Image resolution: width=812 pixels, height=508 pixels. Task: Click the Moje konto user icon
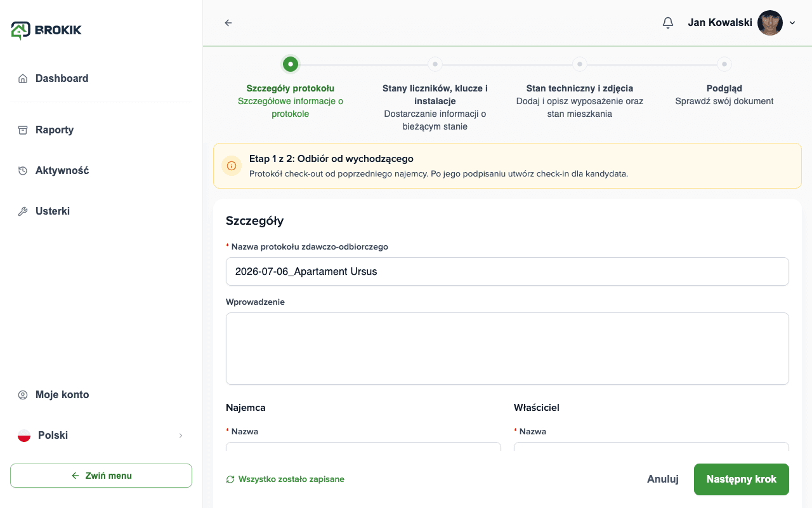click(23, 395)
